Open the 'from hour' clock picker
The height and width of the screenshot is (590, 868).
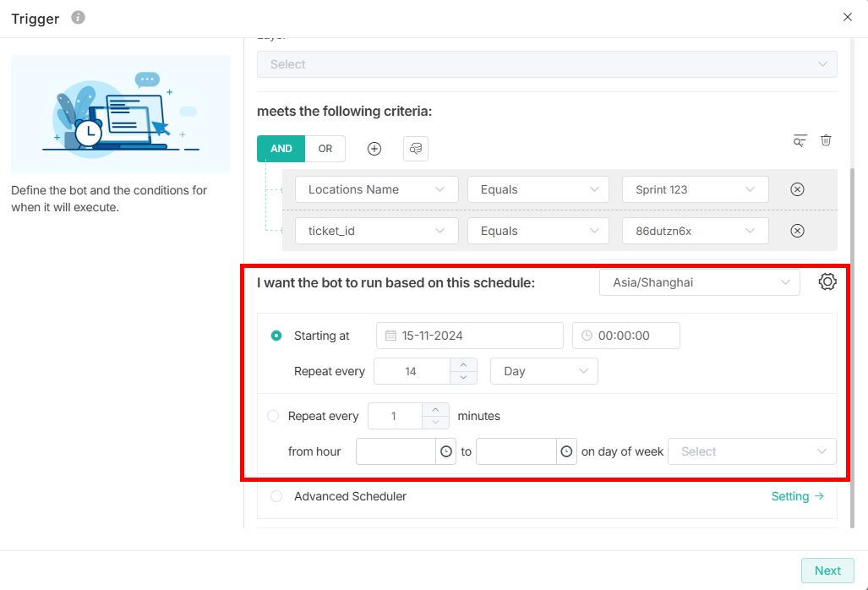click(x=446, y=452)
